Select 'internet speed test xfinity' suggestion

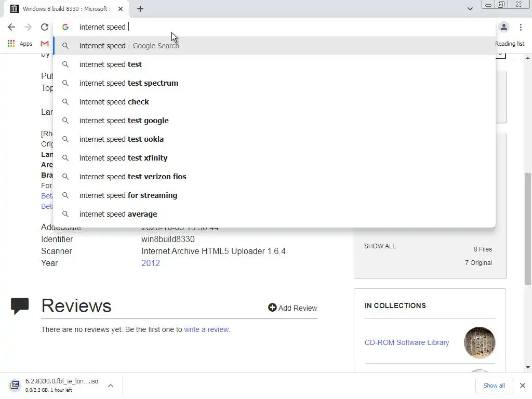pos(274,158)
